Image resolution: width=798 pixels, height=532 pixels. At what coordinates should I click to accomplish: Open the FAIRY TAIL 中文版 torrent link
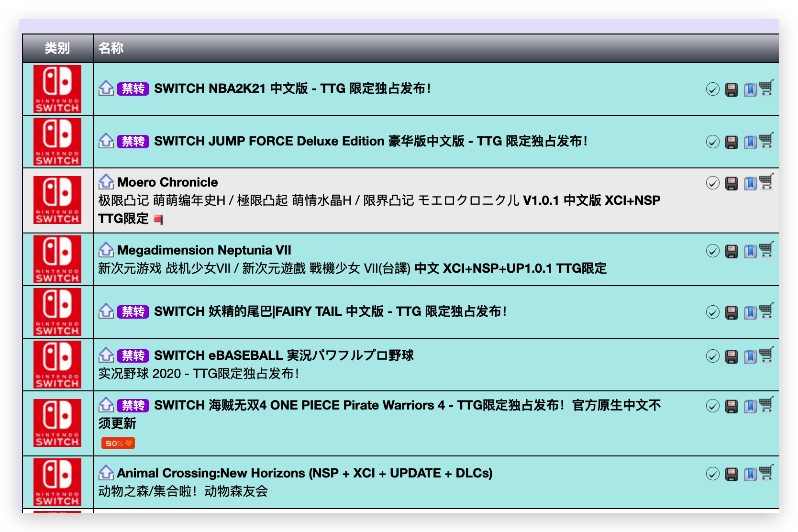(330, 311)
